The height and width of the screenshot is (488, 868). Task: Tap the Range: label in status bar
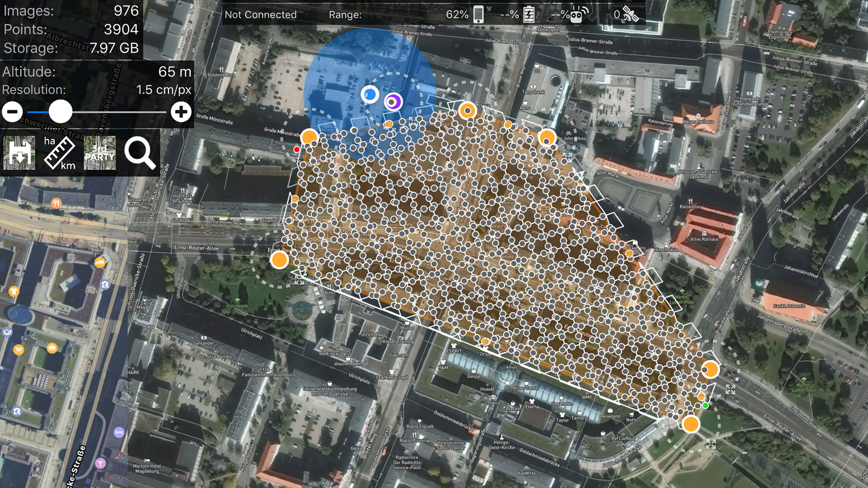tap(345, 15)
